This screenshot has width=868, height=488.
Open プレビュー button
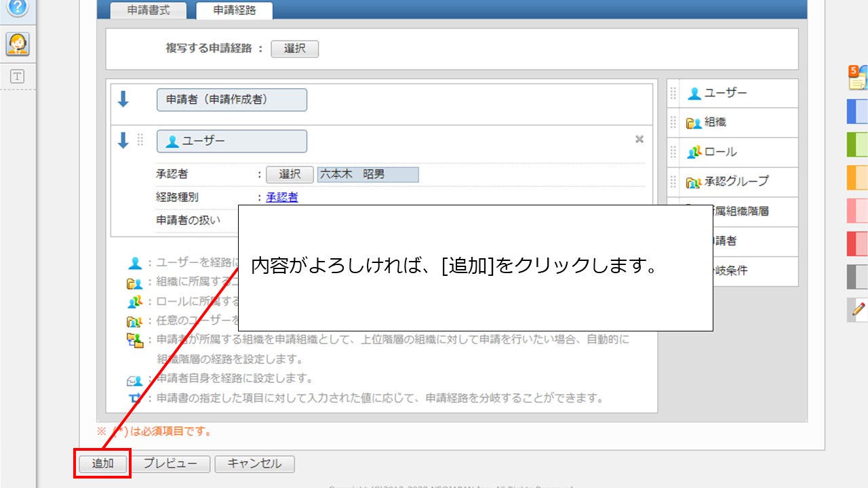click(170, 464)
